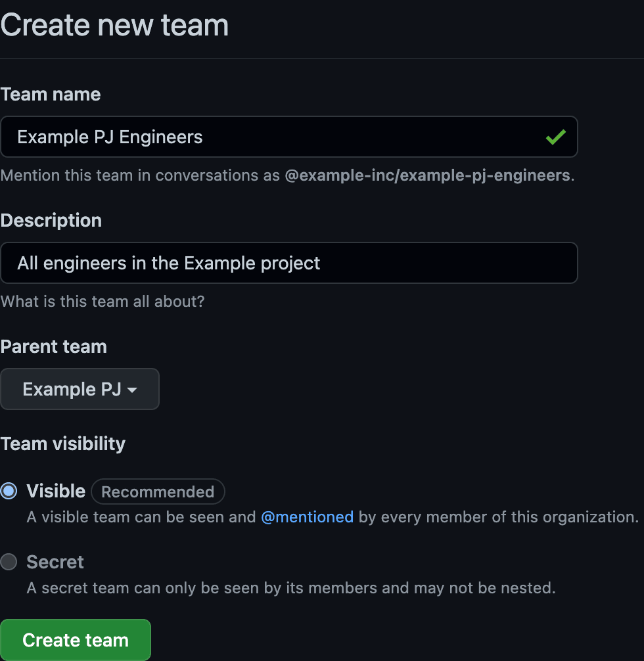The width and height of the screenshot is (644, 661).
Task: Focus the Team name input field
Action: (x=276, y=137)
